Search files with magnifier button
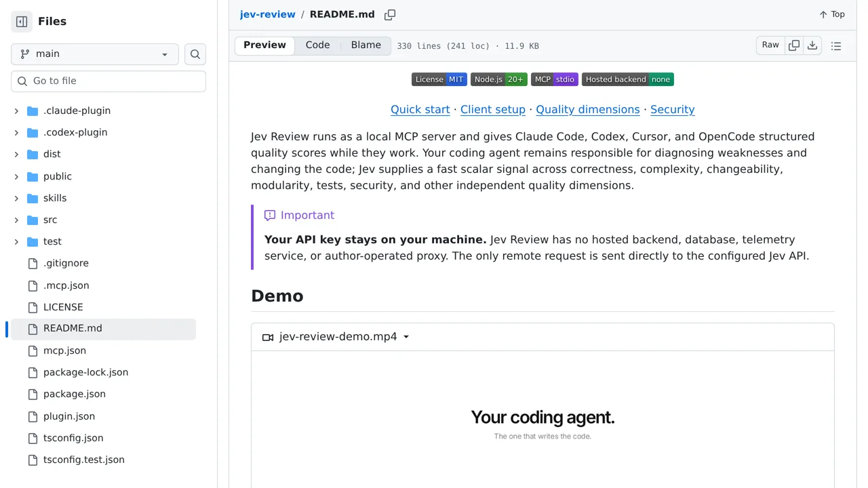The image size is (868, 488). click(x=195, y=54)
